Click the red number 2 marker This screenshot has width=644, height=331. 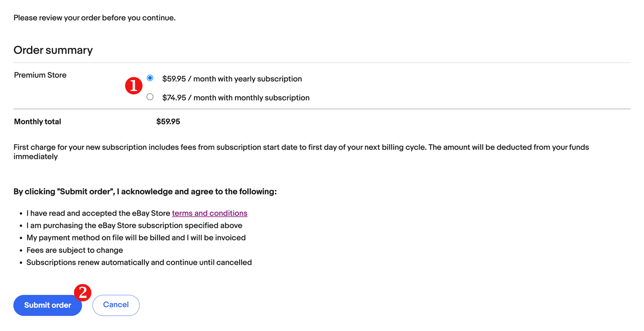coord(83,292)
